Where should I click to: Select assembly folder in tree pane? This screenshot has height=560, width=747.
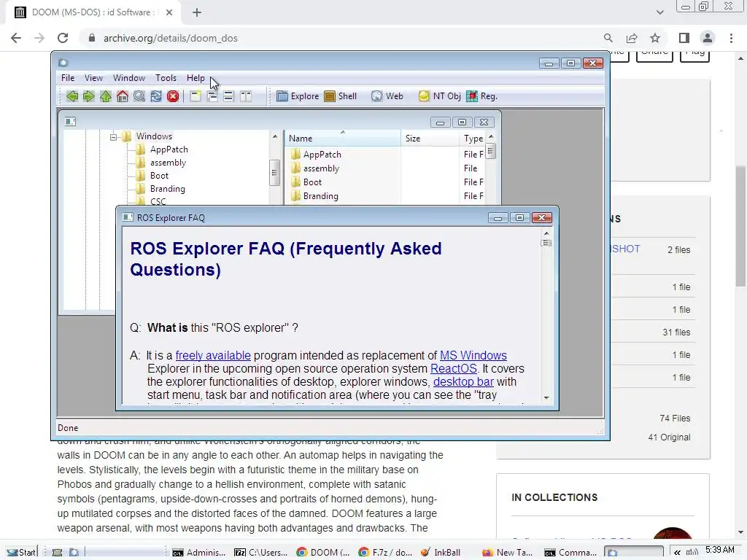point(168,163)
